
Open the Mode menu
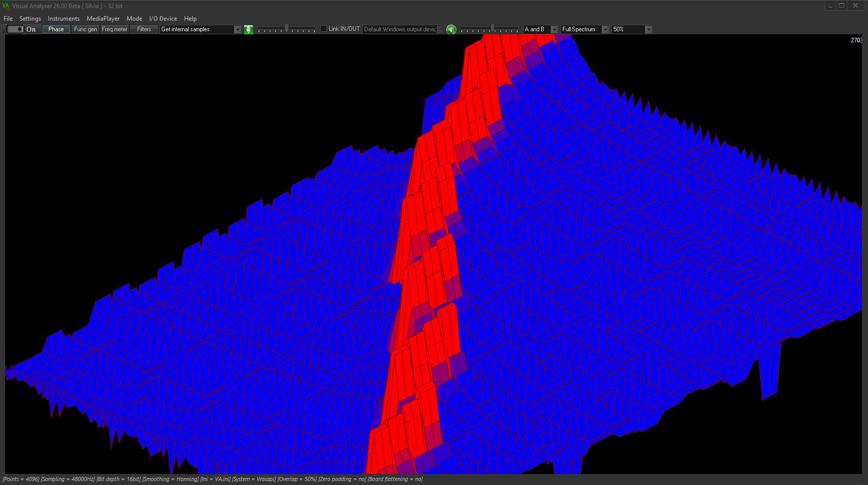click(134, 19)
